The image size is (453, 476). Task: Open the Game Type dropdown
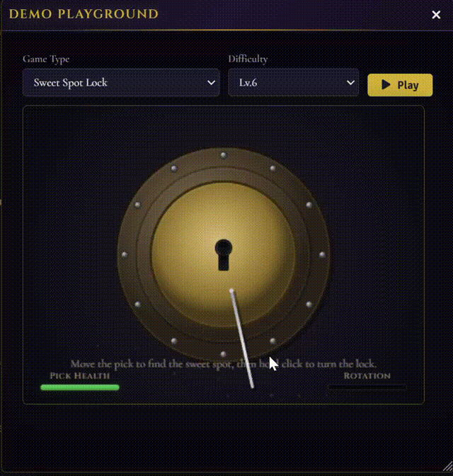point(121,82)
